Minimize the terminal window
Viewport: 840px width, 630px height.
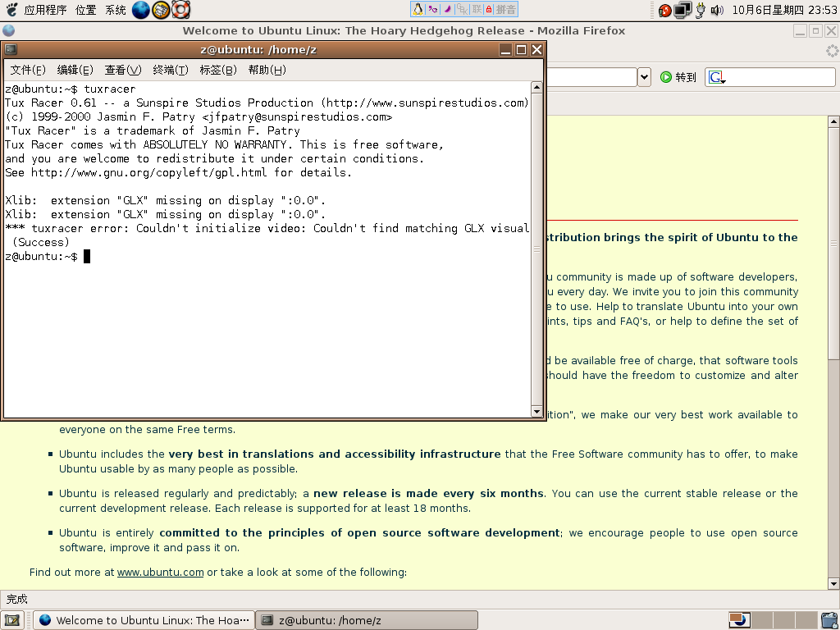pos(505,50)
